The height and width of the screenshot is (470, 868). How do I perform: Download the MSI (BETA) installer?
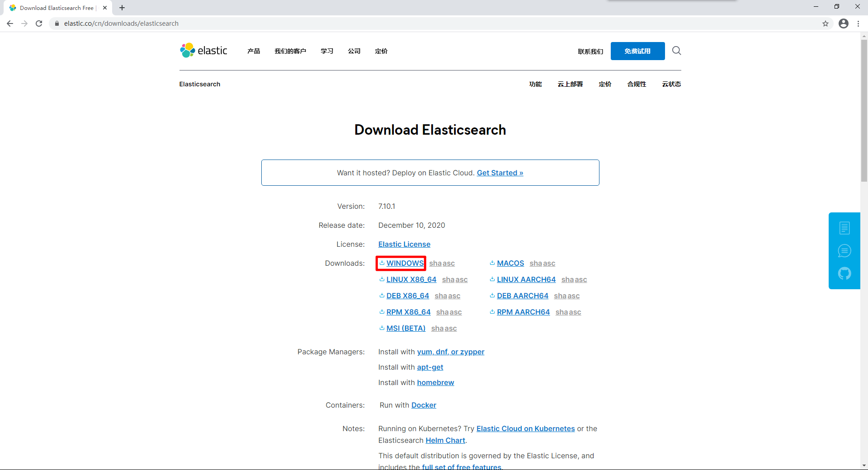[406, 328]
